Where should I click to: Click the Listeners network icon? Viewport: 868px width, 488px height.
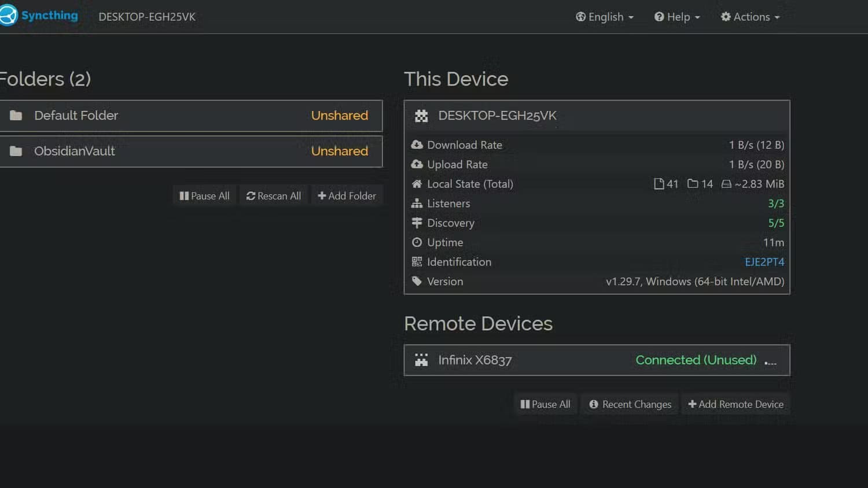pos(417,204)
